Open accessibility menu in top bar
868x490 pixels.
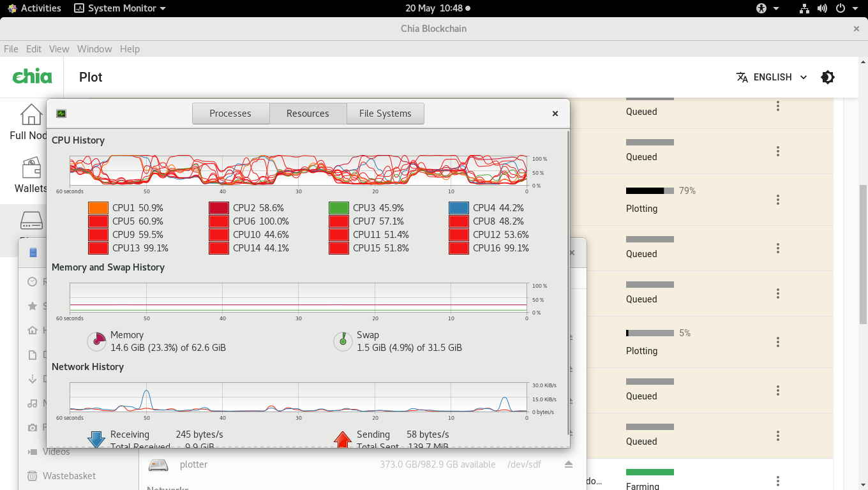coord(768,8)
